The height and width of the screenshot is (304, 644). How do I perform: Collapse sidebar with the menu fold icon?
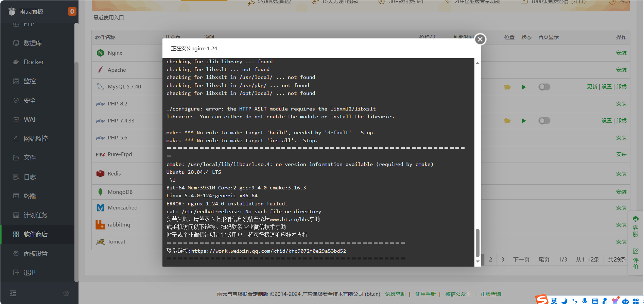pyautogui.click(x=13, y=293)
